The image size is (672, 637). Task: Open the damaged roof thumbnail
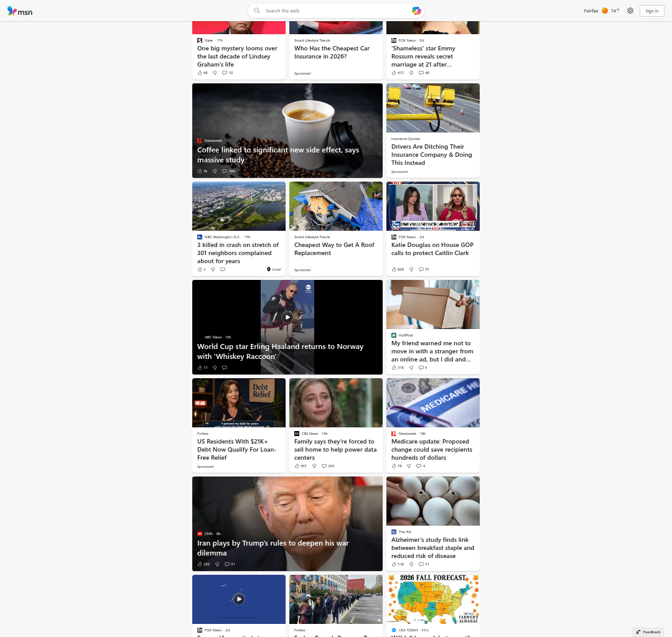(x=335, y=206)
